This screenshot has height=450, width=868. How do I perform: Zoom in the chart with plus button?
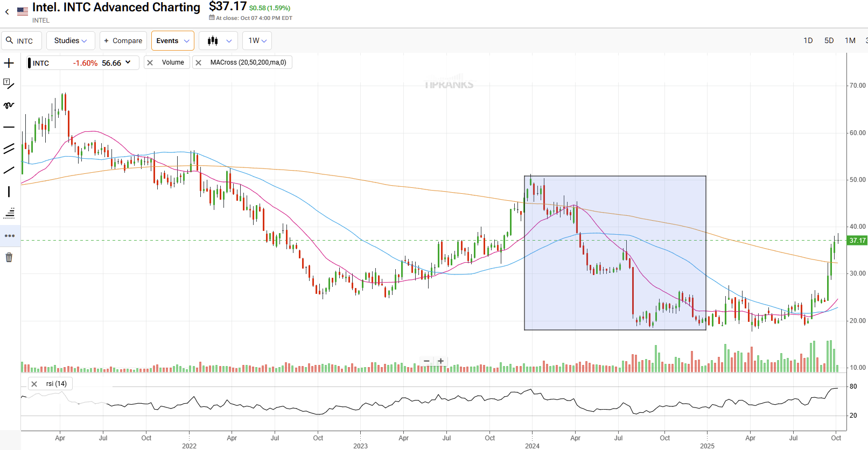(x=441, y=361)
